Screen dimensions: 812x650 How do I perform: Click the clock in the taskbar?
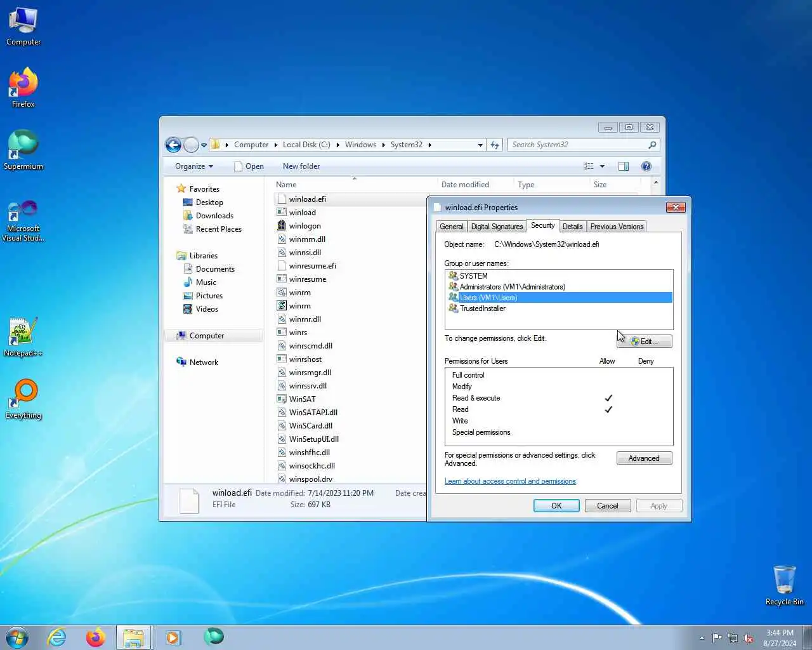click(780, 638)
